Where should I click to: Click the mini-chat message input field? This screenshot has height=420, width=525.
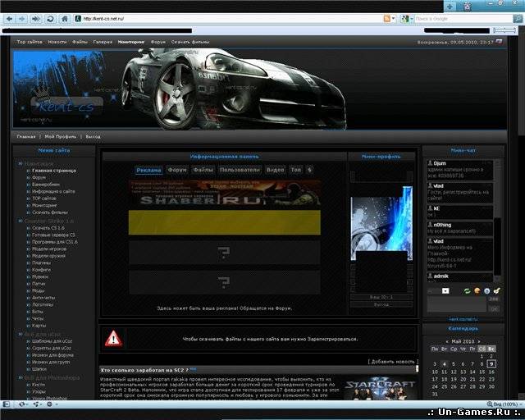pyautogui.click(x=457, y=303)
